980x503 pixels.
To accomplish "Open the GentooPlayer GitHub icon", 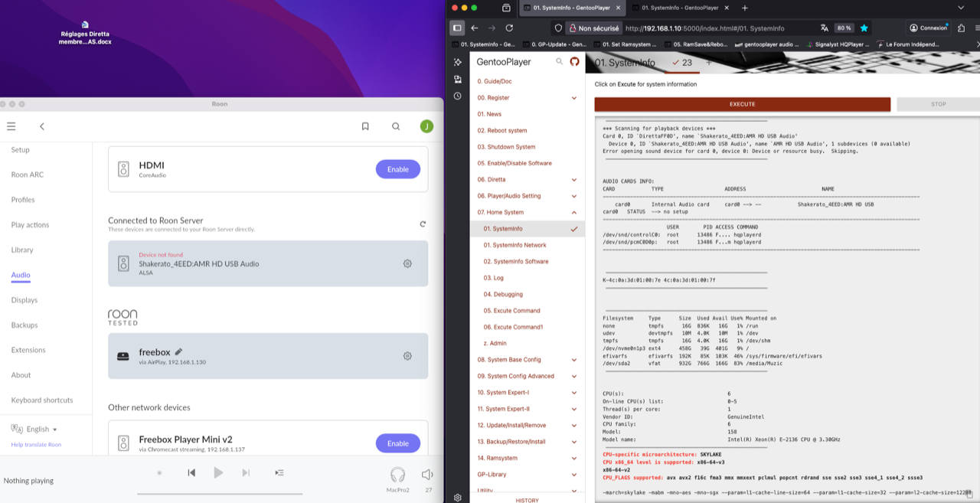I will click(x=574, y=62).
